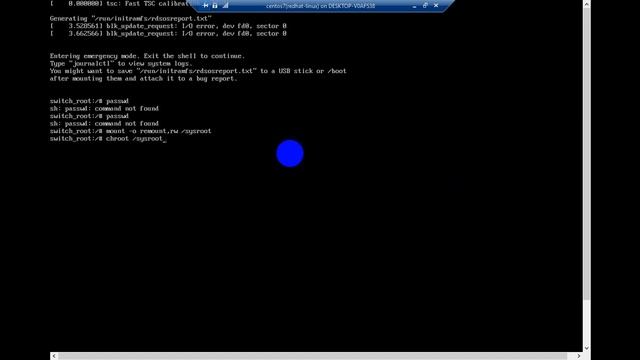Click the vertical scrollbar down arrow

(x=587, y=348)
